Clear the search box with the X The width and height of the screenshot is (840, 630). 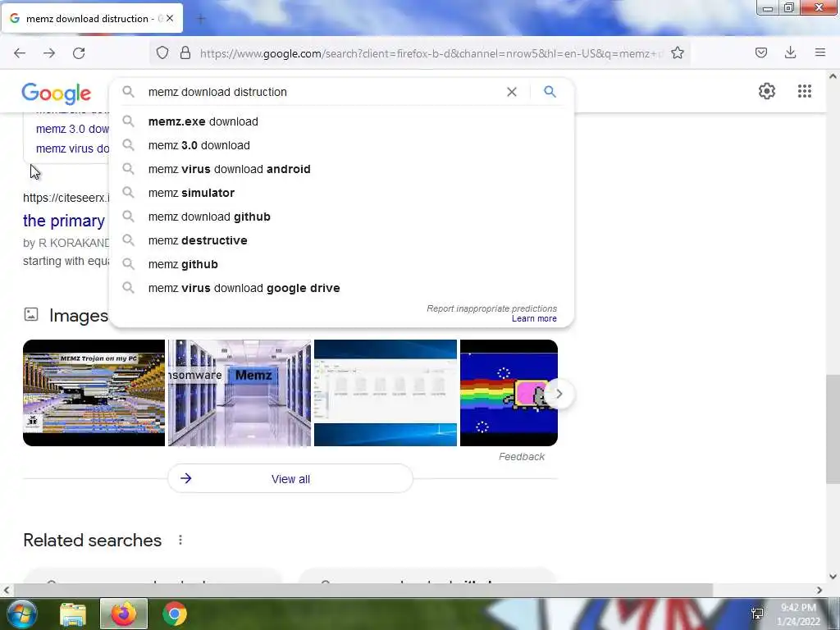pos(512,92)
